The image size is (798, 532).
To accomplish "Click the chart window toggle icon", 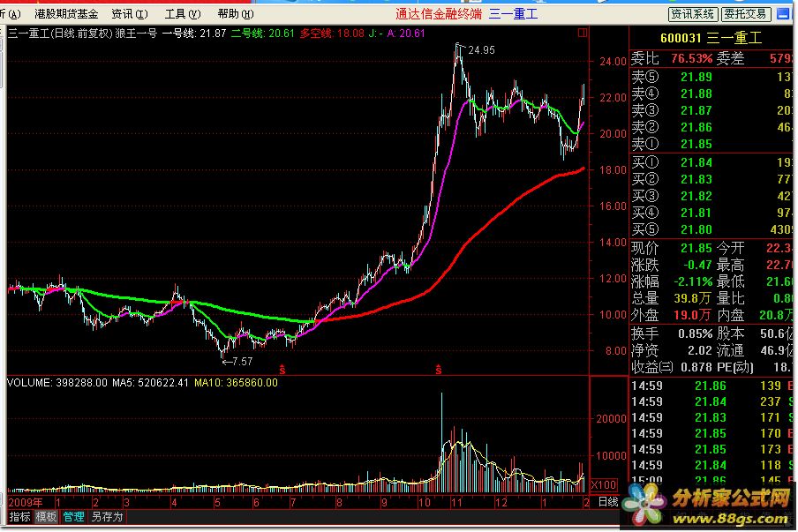I will pyautogui.click(x=583, y=33).
